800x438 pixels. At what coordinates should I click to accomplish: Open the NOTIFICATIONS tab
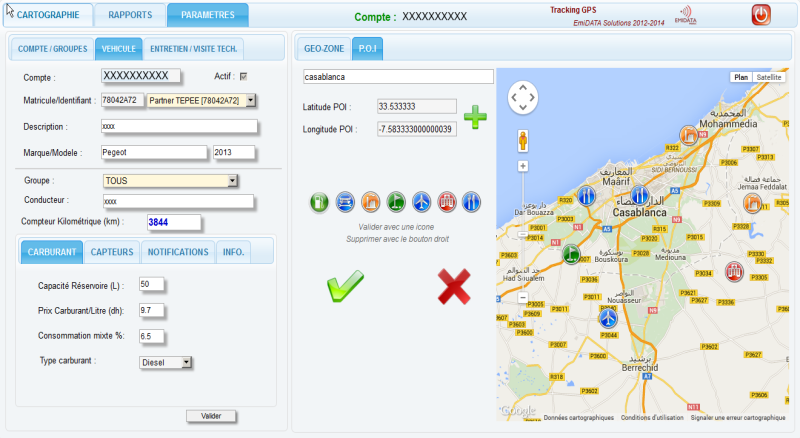[178, 252]
